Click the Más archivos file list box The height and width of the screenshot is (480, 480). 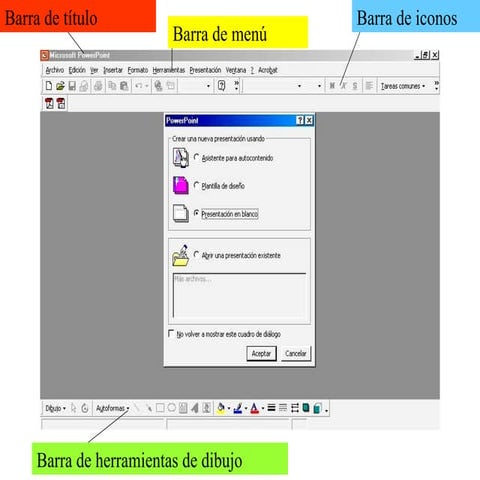(x=239, y=295)
